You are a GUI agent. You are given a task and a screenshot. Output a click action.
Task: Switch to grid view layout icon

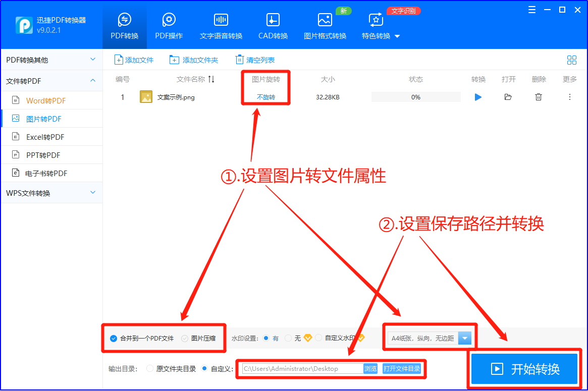[571, 60]
